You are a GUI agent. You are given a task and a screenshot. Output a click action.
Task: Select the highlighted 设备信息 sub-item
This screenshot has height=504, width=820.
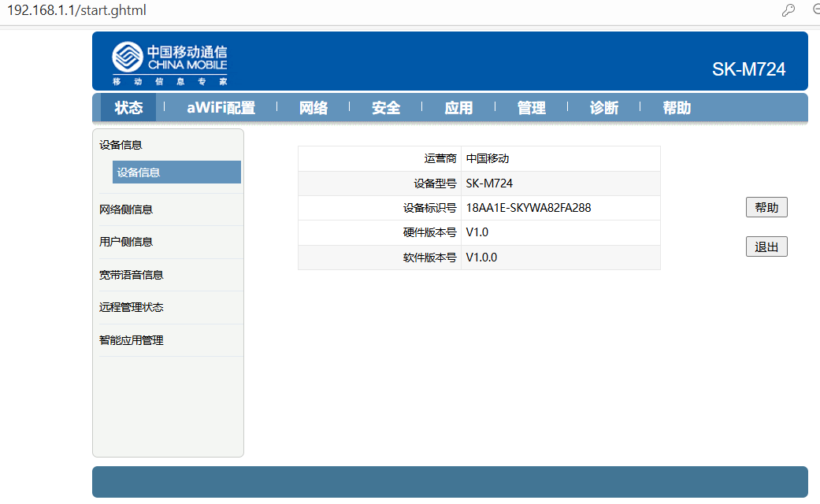point(176,172)
